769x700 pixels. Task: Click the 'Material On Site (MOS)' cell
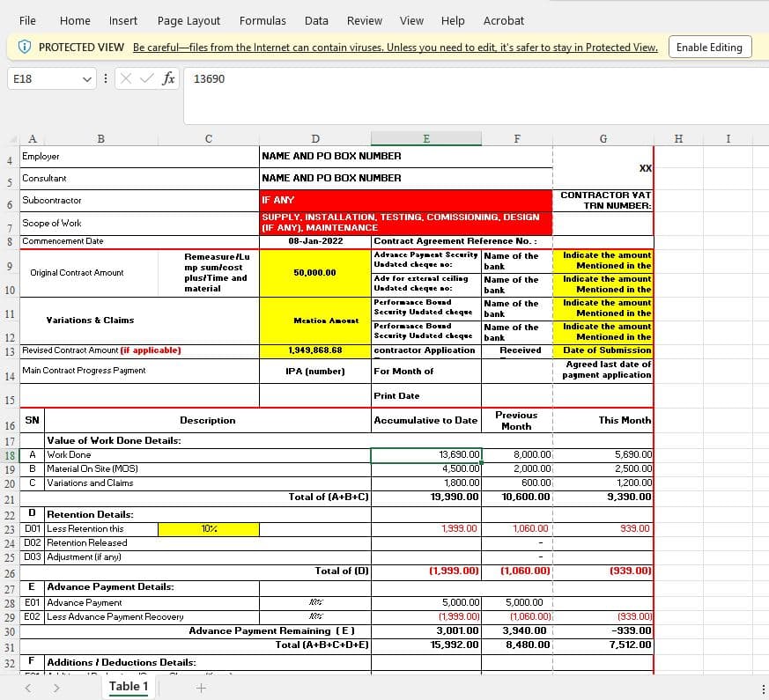point(208,469)
